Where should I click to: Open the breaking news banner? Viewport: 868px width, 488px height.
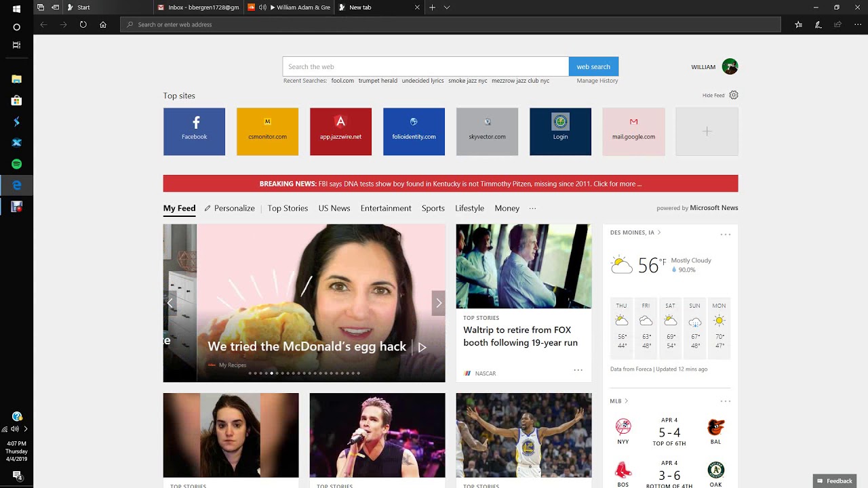pos(450,184)
